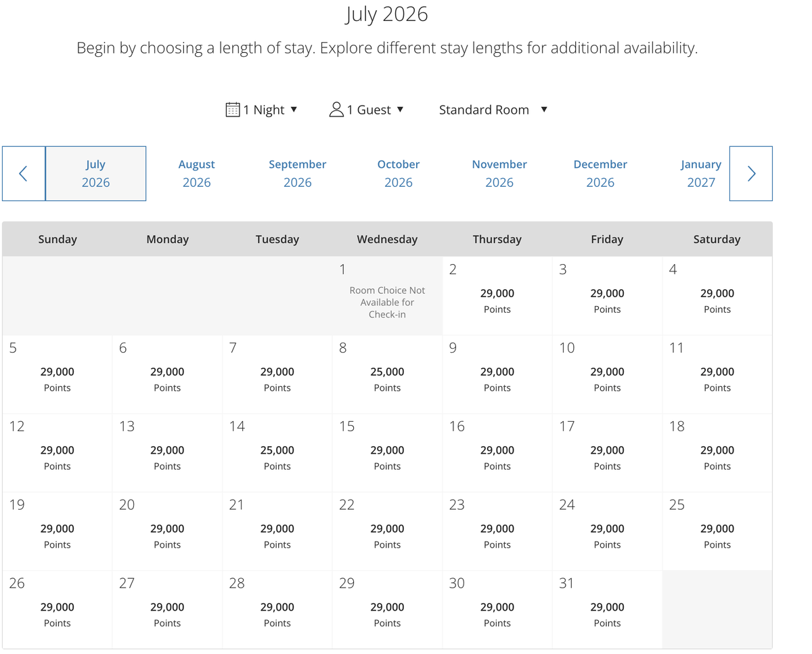
Task: Open the Standard Room type dropdown
Action: (x=493, y=110)
